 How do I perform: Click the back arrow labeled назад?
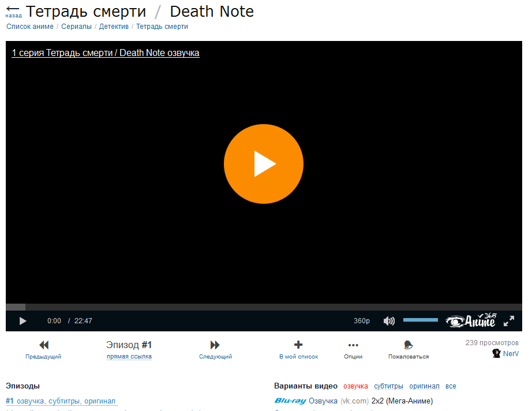click(x=13, y=11)
